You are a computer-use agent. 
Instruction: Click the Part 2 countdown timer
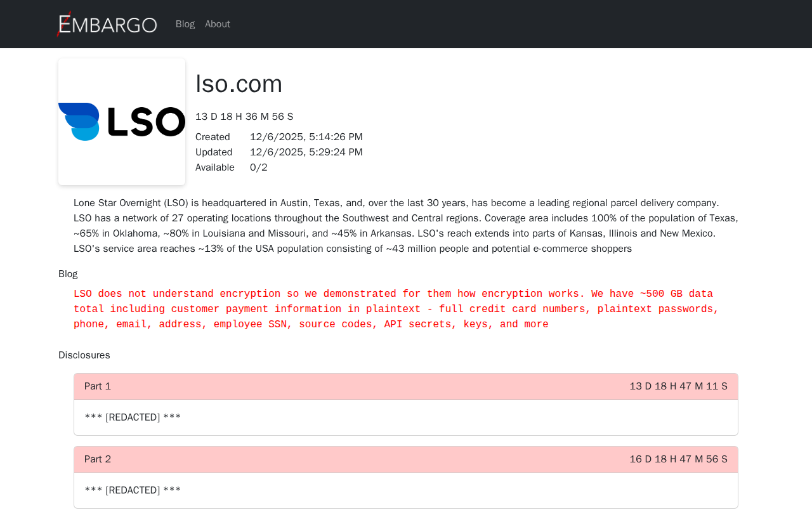(678, 459)
